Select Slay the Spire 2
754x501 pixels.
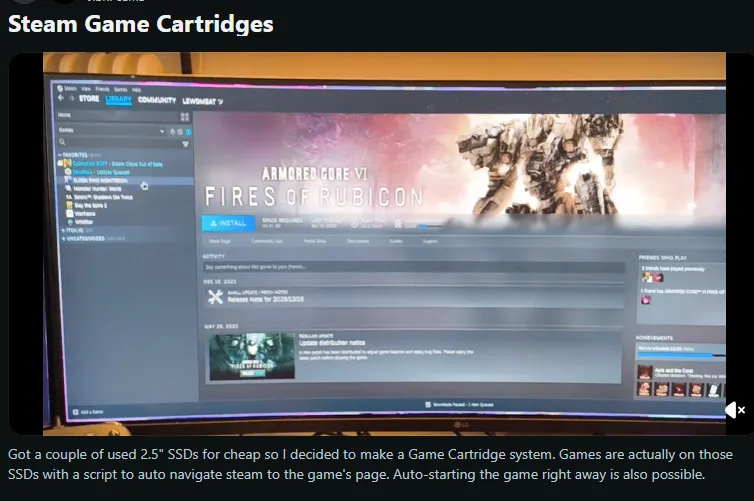tap(87, 205)
